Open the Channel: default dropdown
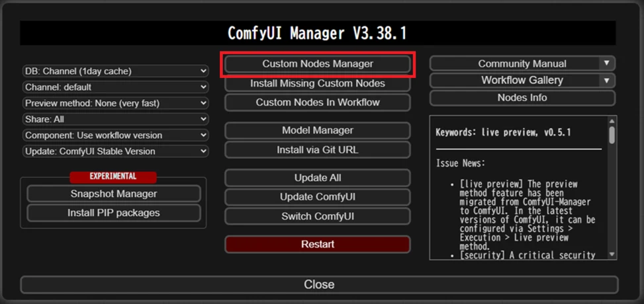 [x=115, y=87]
